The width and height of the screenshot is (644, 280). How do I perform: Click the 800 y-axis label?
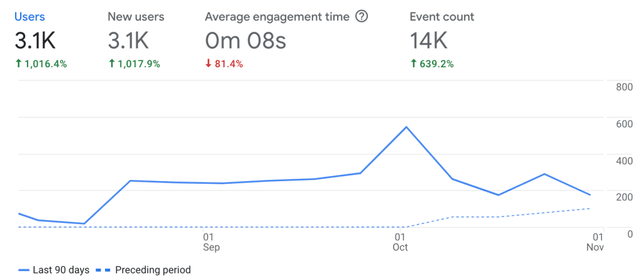624,87
